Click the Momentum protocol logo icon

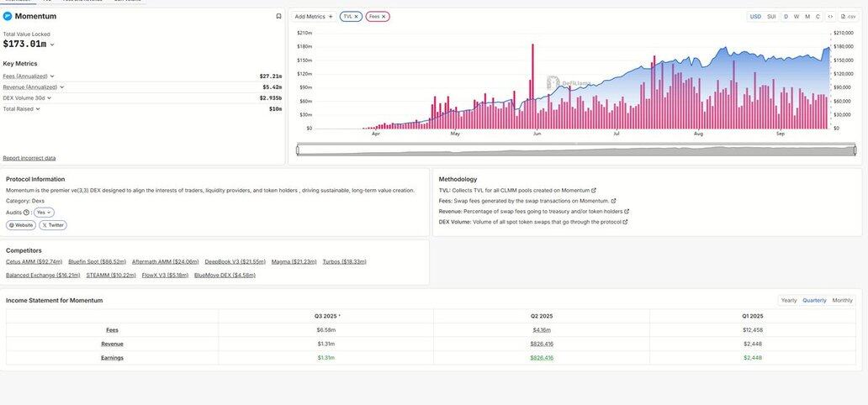(8, 17)
